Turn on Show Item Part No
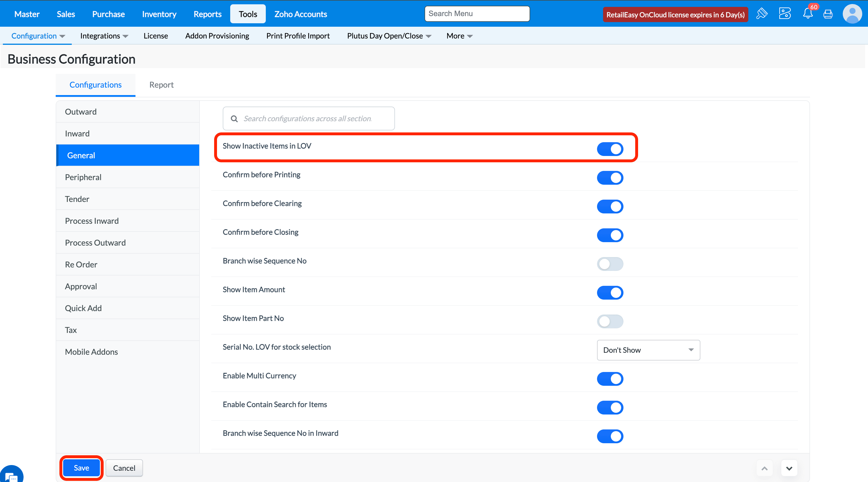This screenshot has width=868, height=482. coord(610,321)
